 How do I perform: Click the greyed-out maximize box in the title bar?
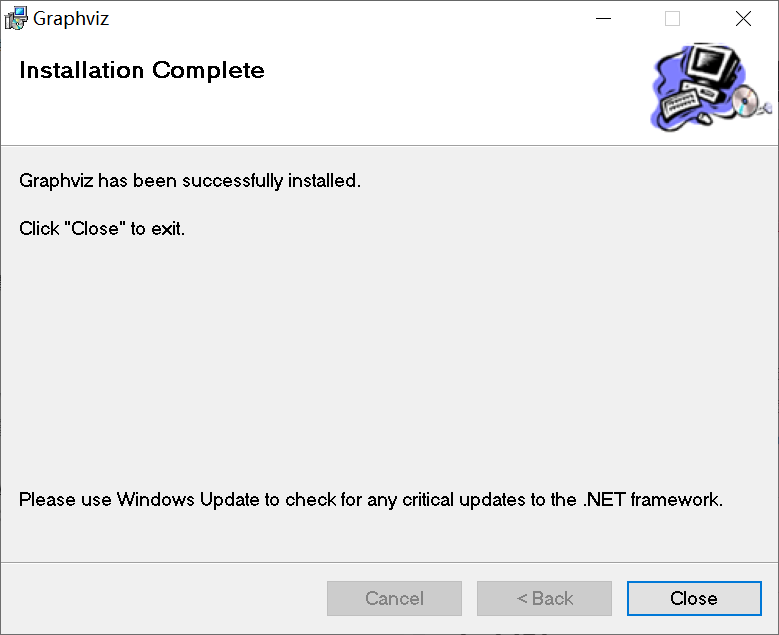(672, 19)
